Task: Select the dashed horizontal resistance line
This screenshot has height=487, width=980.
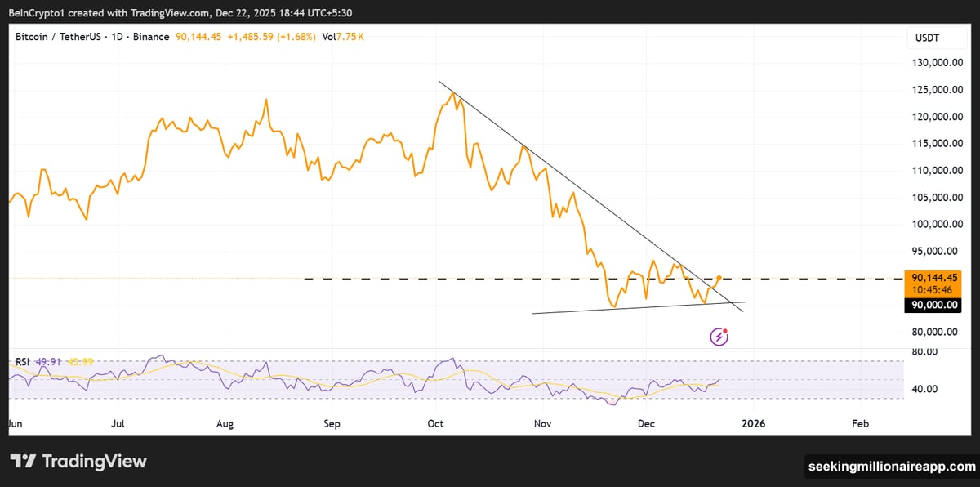Action: (x=490, y=279)
